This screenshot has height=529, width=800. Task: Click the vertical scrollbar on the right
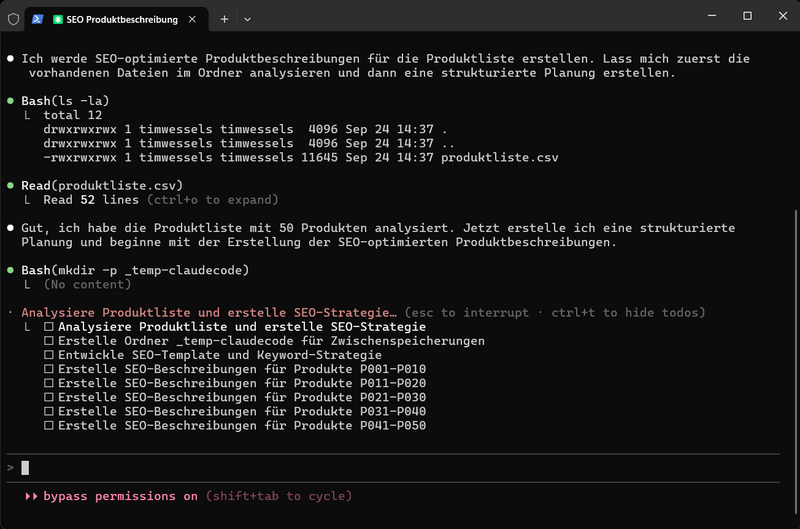(794, 300)
